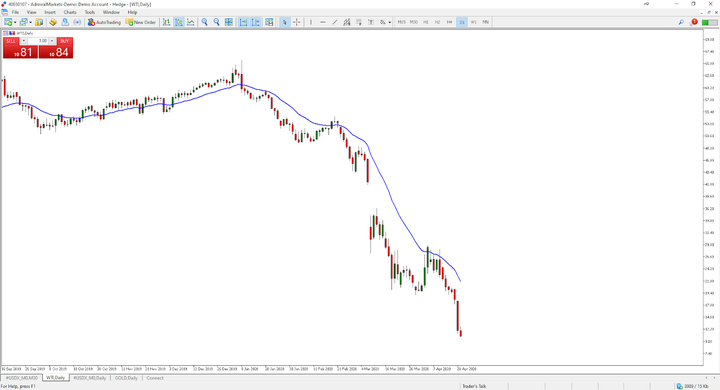The width and height of the screenshot is (720, 390).
Task: Open the Charts menu
Action: [70, 12]
